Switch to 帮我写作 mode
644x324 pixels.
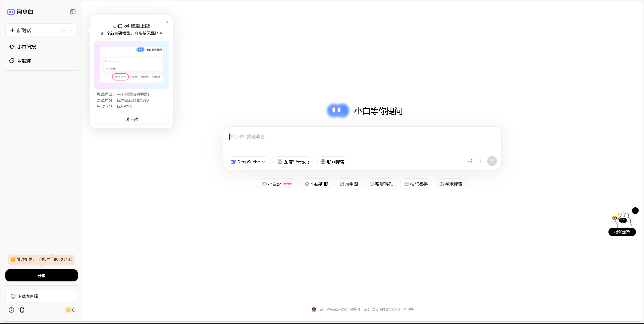click(x=381, y=184)
